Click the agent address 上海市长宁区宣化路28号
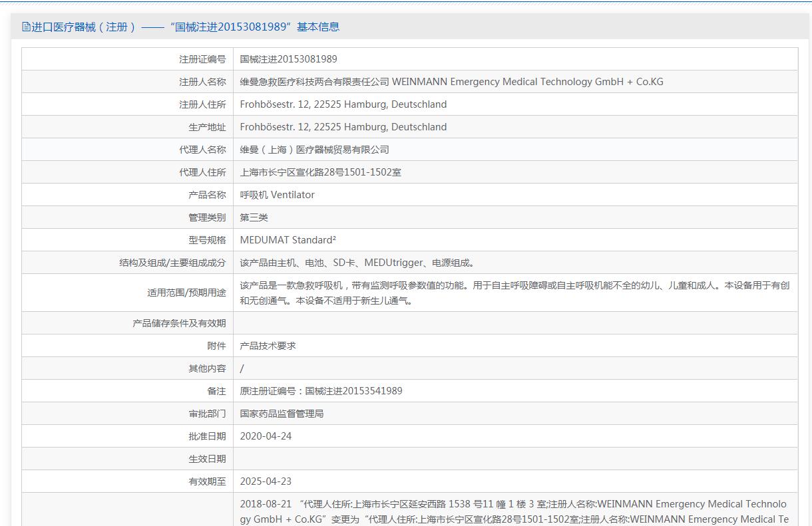Viewport: 812px width, 526px height. [x=320, y=172]
